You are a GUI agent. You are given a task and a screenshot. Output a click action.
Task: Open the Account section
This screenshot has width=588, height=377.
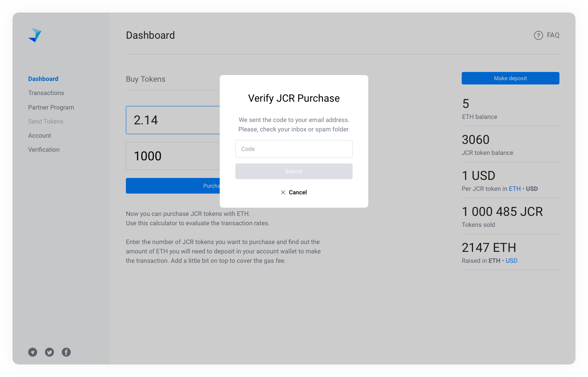pyautogui.click(x=39, y=136)
